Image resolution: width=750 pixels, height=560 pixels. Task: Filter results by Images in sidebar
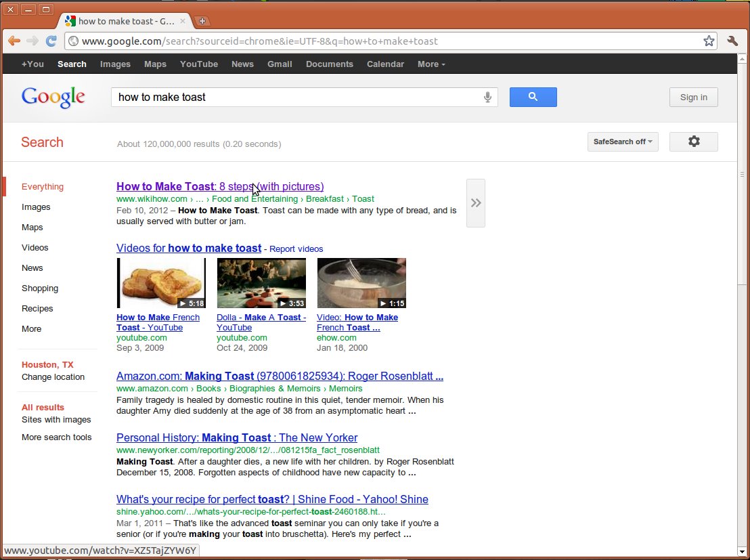[x=36, y=207]
